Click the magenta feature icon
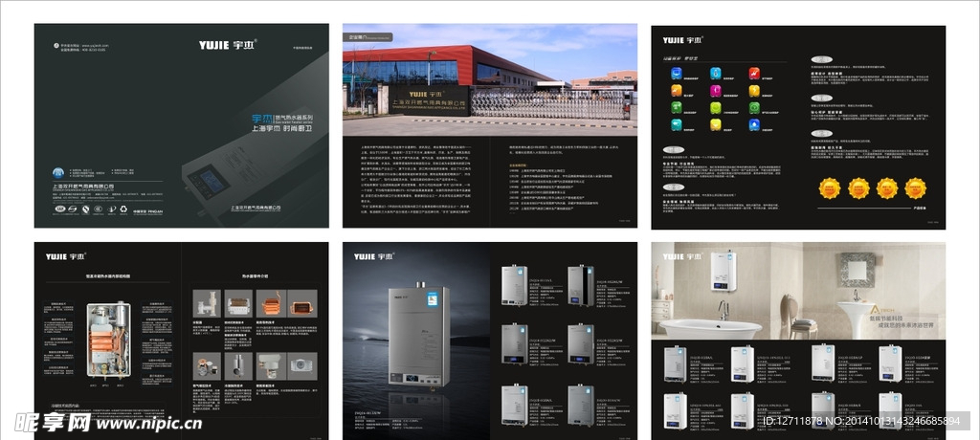Image resolution: width=980 pixels, height=440 pixels. tap(715, 91)
